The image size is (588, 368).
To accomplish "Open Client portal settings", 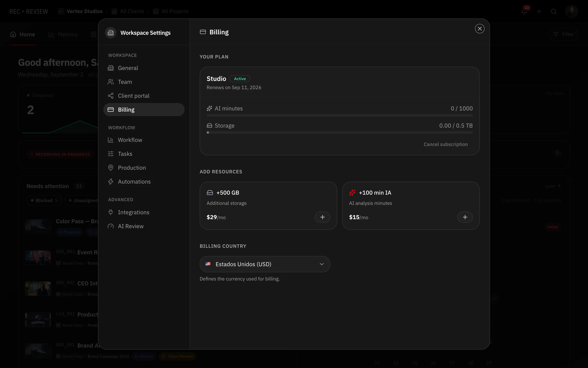I will pyautogui.click(x=144, y=96).
